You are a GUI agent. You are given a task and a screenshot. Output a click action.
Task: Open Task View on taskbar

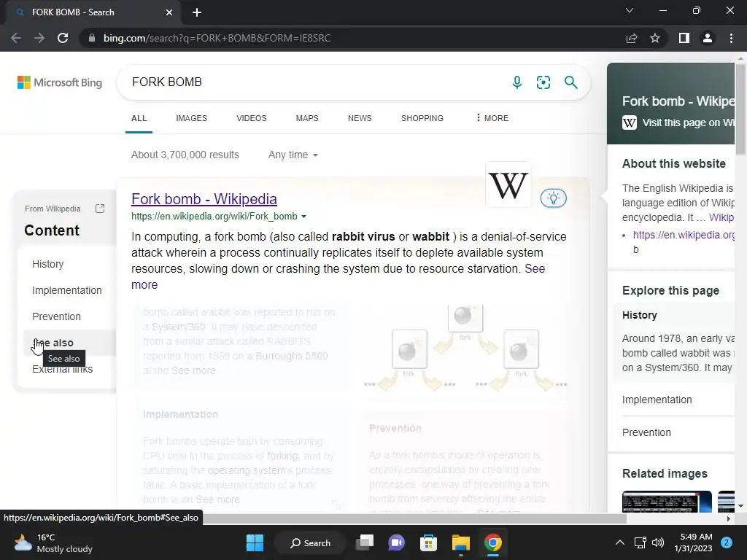tap(365, 542)
